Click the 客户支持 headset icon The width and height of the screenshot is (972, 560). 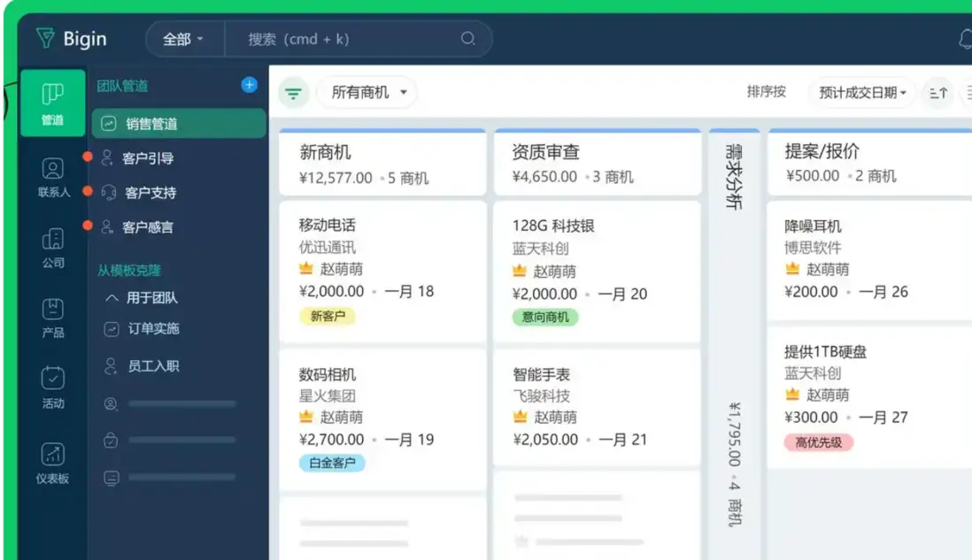pyautogui.click(x=109, y=193)
